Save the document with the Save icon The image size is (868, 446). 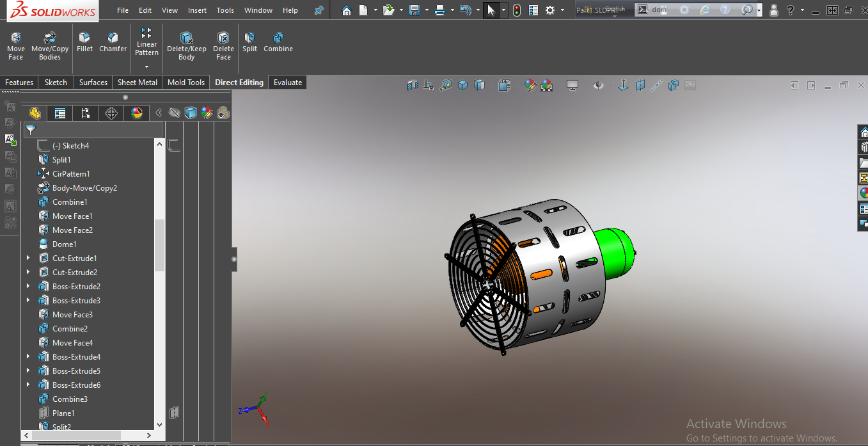point(414,10)
